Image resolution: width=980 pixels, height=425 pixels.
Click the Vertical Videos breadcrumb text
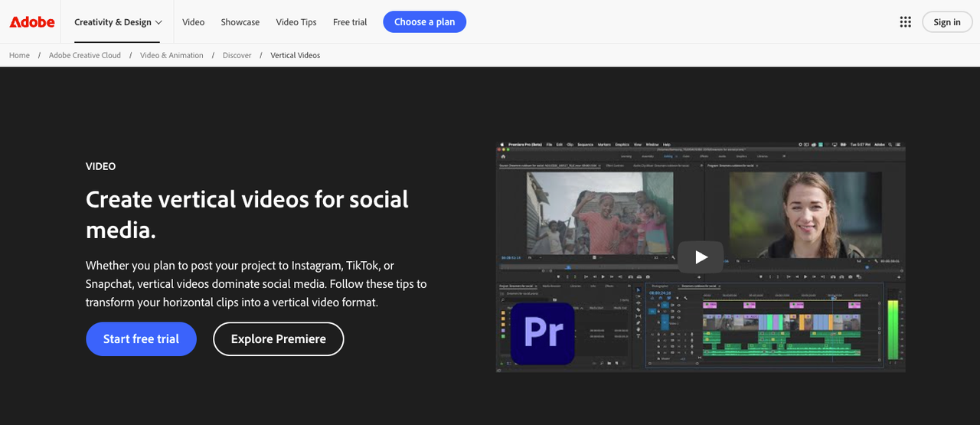(x=296, y=55)
